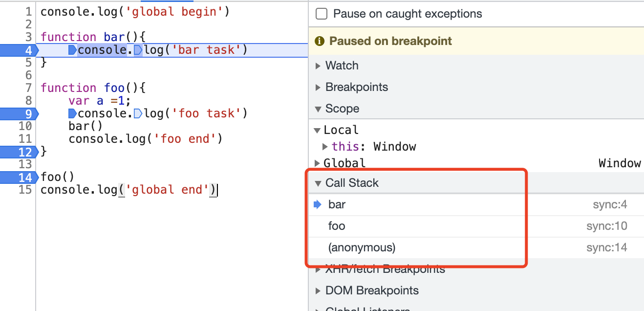Click inline breakpoint marker before console on line 4
Image resolution: width=644 pixels, height=311 pixels.
(73, 50)
